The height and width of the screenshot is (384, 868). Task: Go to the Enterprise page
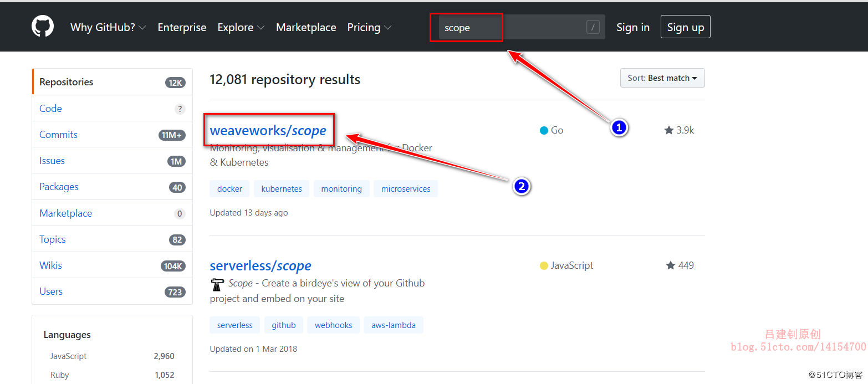182,27
